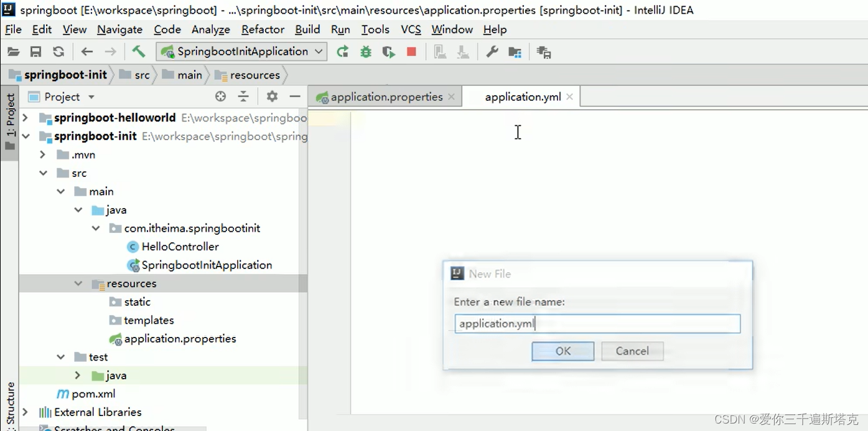
Task: Navigate forward with the right arrow
Action: coord(110,52)
